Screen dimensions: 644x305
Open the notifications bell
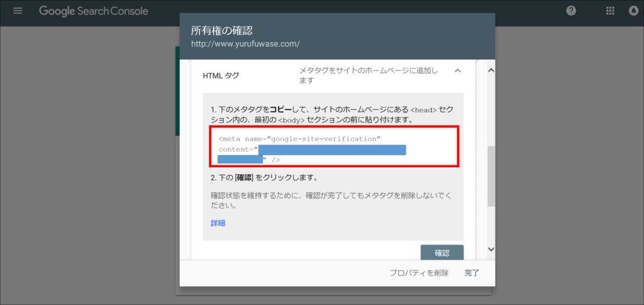[634, 11]
